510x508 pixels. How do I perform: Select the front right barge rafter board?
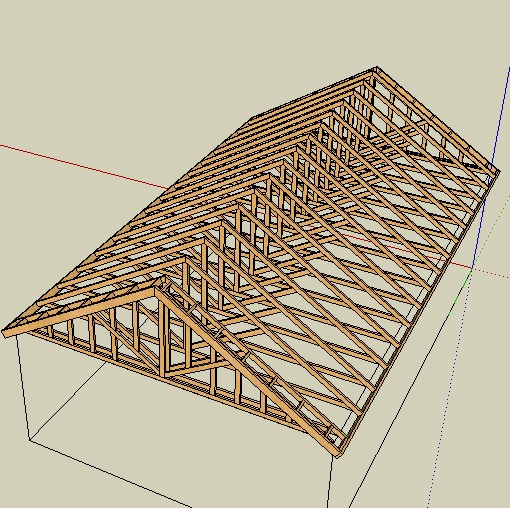coord(247,372)
